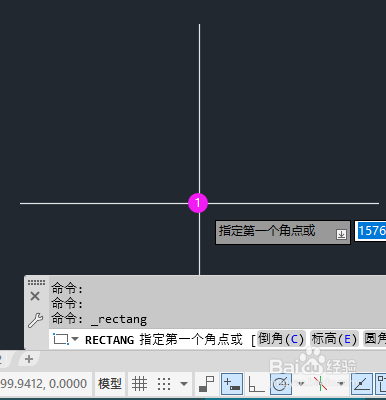Expand polar tracking angle dropdown
The image size is (386, 400).
(301, 384)
